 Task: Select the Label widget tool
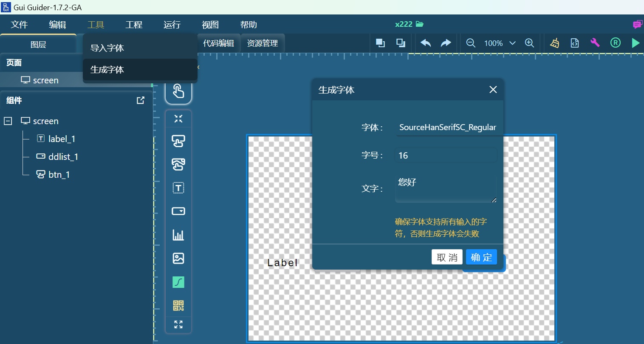pyautogui.click(x=178, y=188)
